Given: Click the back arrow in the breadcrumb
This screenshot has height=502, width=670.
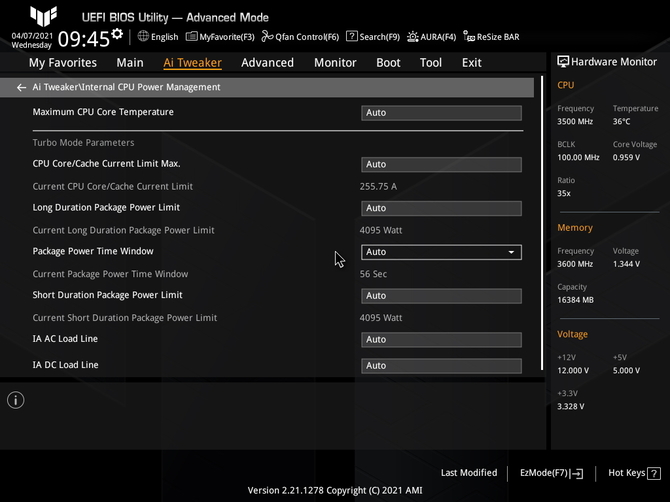Looking at the screenshot, I should 21,87.
